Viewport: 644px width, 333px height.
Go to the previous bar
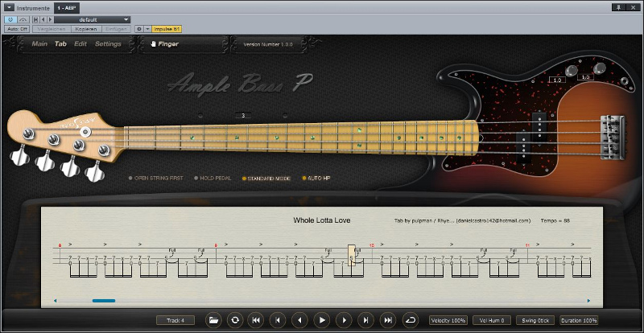(x=278, y=320)
